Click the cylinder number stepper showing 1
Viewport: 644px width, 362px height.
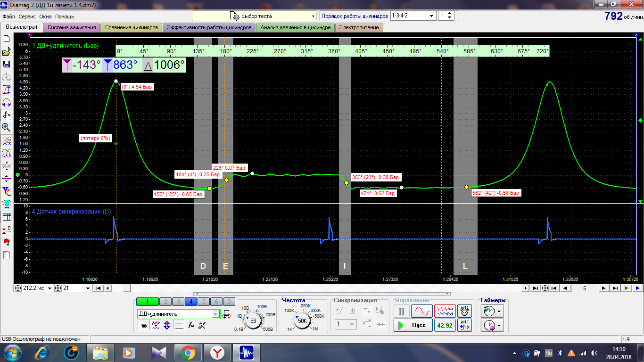tap(446, 16)
